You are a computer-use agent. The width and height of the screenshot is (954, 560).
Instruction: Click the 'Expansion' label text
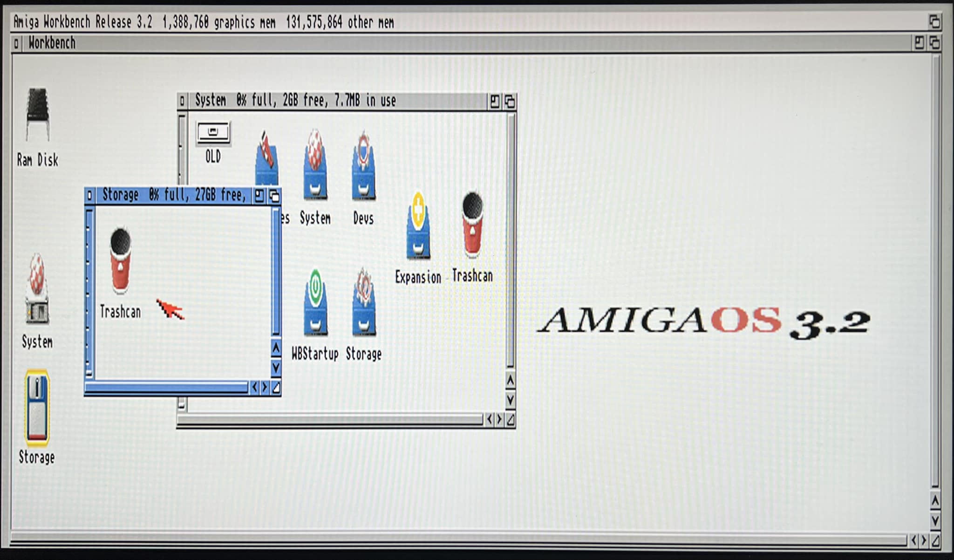pos(418,277)
